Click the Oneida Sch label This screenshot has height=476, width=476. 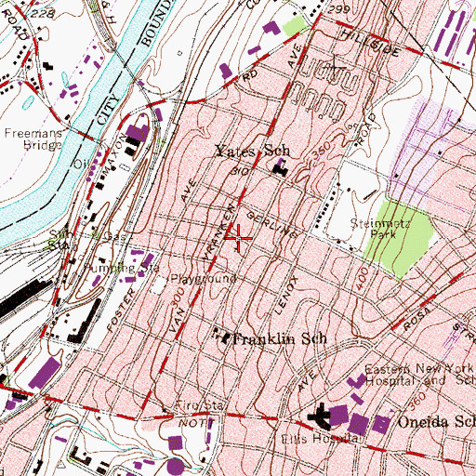[x=436, y=422]
